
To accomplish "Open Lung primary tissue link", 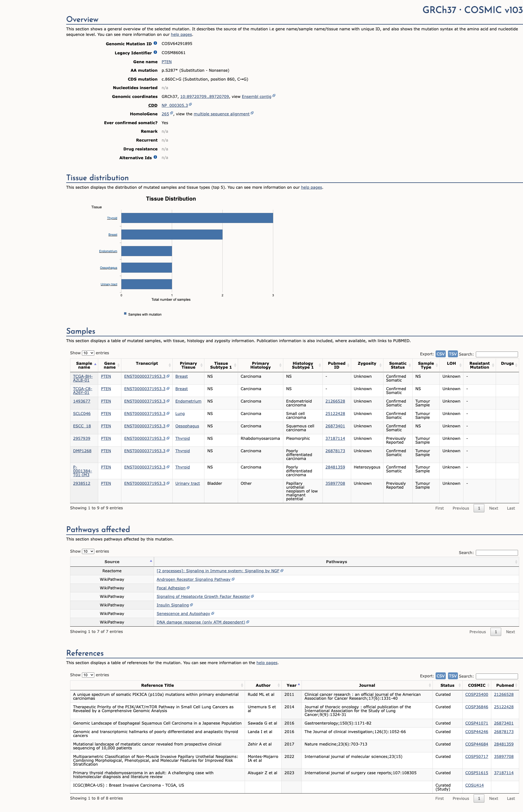I will [180, 414].
